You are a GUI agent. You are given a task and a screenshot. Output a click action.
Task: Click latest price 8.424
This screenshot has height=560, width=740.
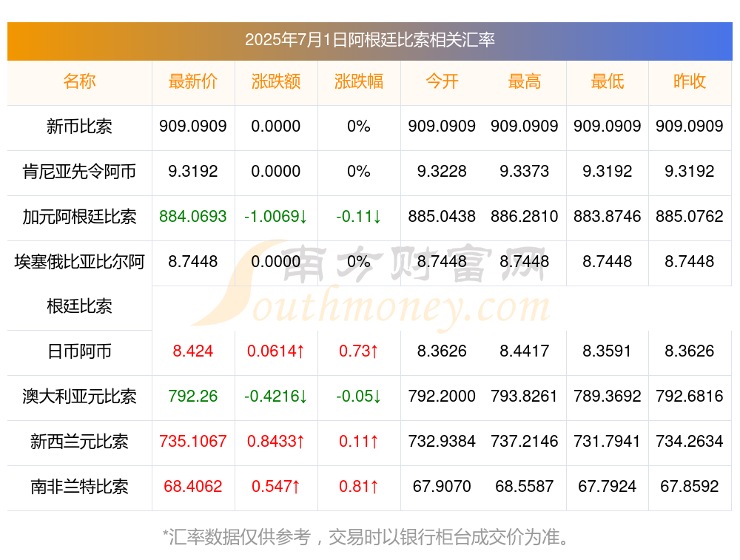[x=193, y=351]
